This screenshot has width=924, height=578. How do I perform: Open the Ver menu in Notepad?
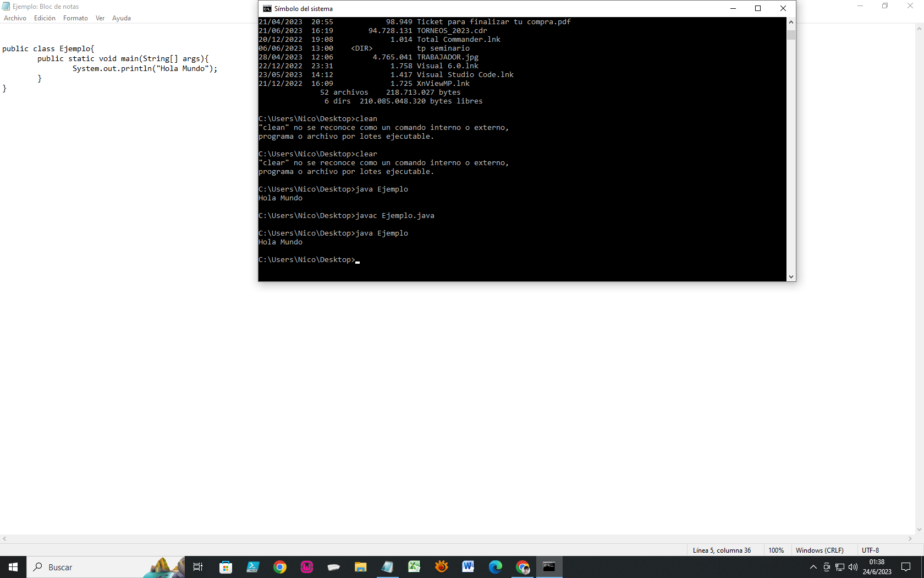click(x=100, y=18)
